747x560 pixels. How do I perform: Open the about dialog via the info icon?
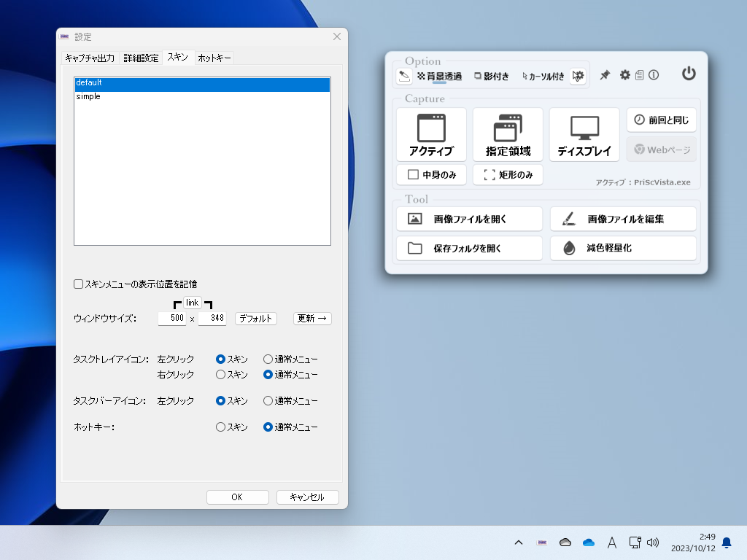654,74
